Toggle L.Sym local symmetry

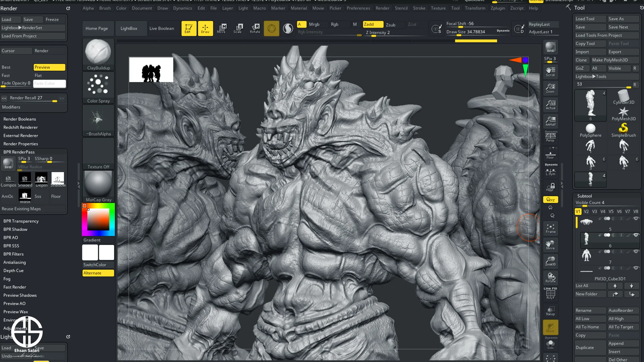pos(550,170)
